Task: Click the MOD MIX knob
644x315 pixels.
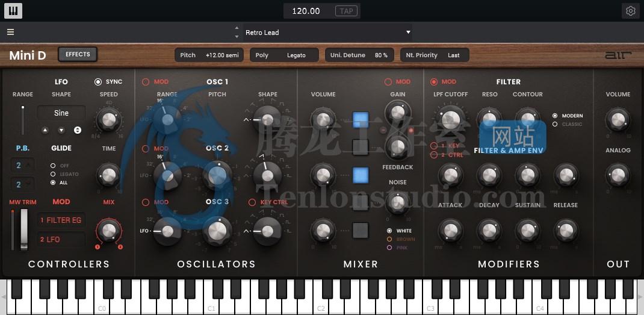Action: (109, 230)
